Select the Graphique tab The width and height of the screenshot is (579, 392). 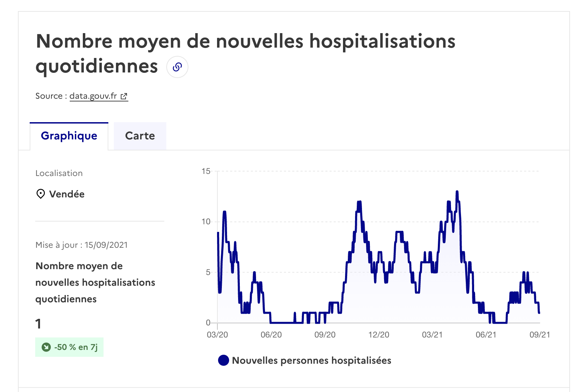pyautogui.click(x=69, y=136)
